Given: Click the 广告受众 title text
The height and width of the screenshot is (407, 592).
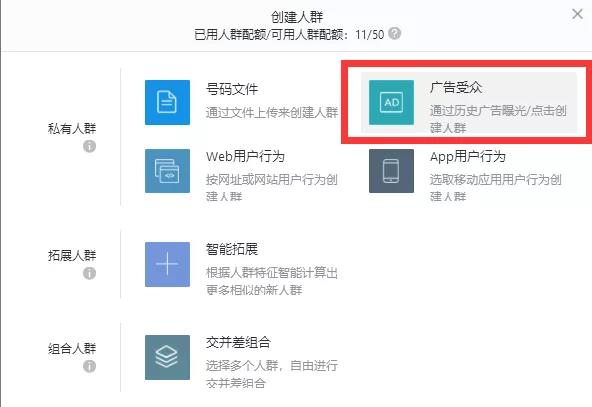Looking at the screenshot, I should pos(456,88).
